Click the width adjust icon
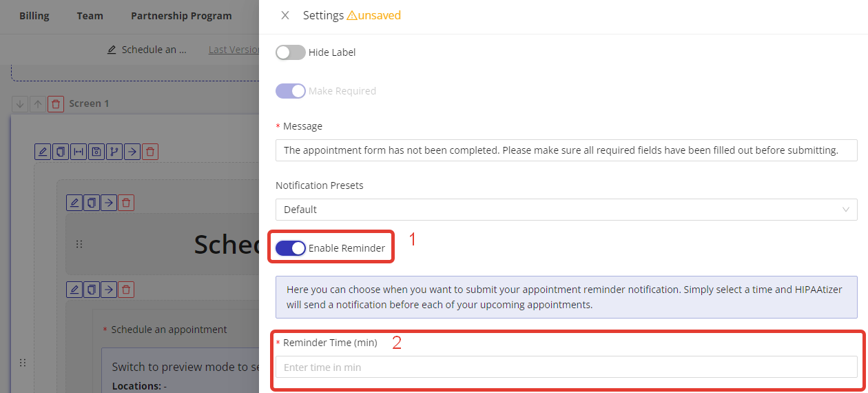Screen dimensions: 868x393 [79, 152]
